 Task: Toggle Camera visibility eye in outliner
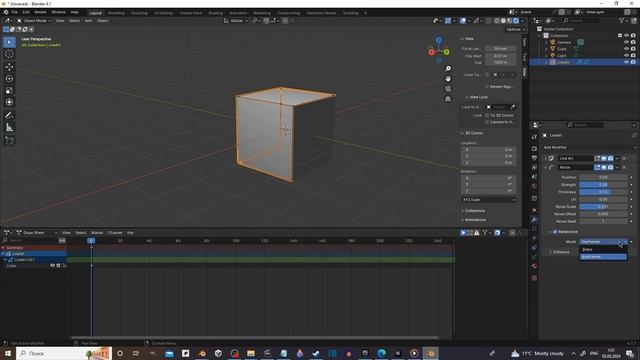pos(626,42)
